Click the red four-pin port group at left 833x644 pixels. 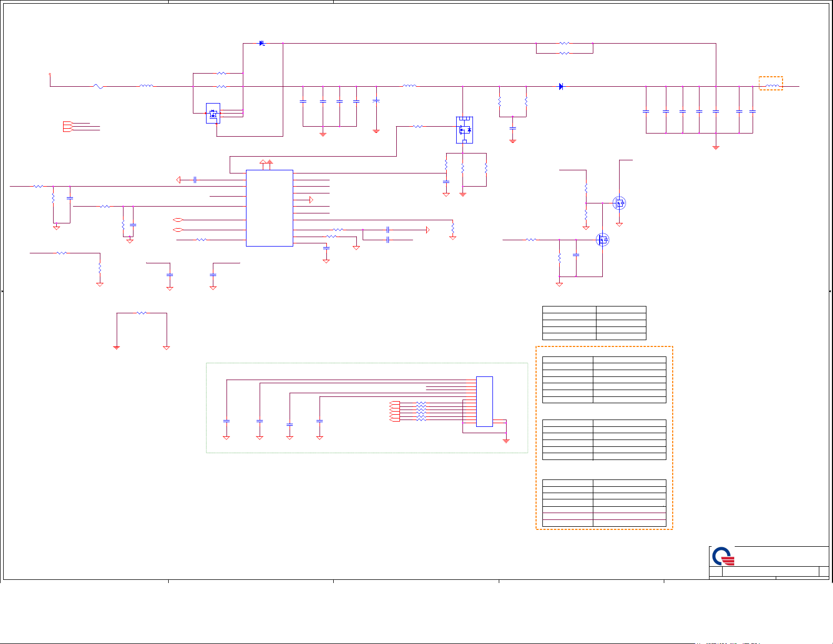[x=67, y=126]
